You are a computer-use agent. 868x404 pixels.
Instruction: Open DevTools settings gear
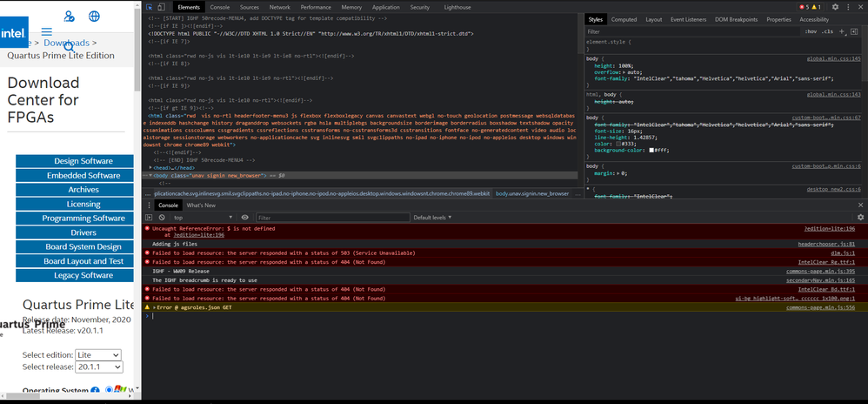[x=835, y=7]
